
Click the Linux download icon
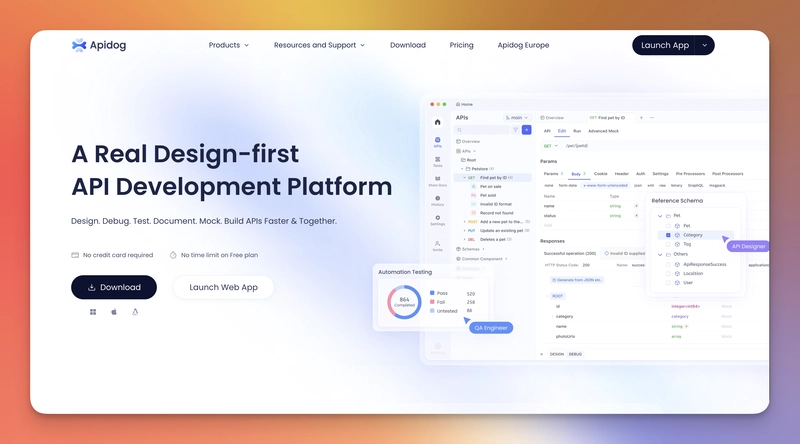135,312
